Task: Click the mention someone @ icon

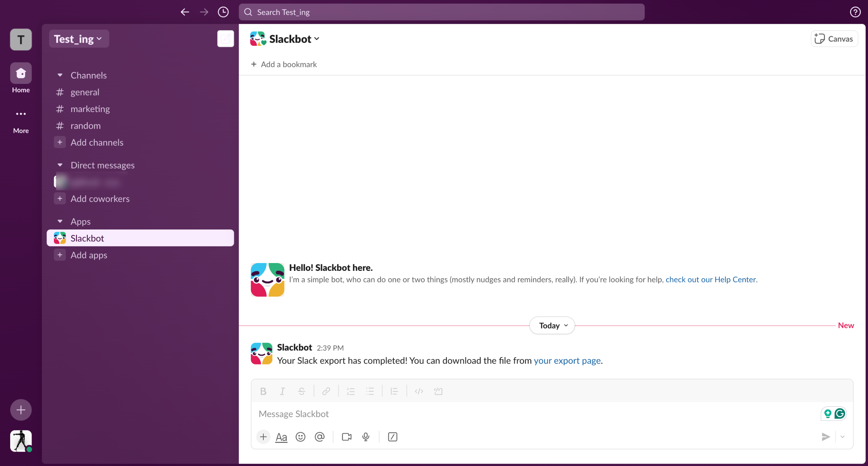Action: [319, 437]
